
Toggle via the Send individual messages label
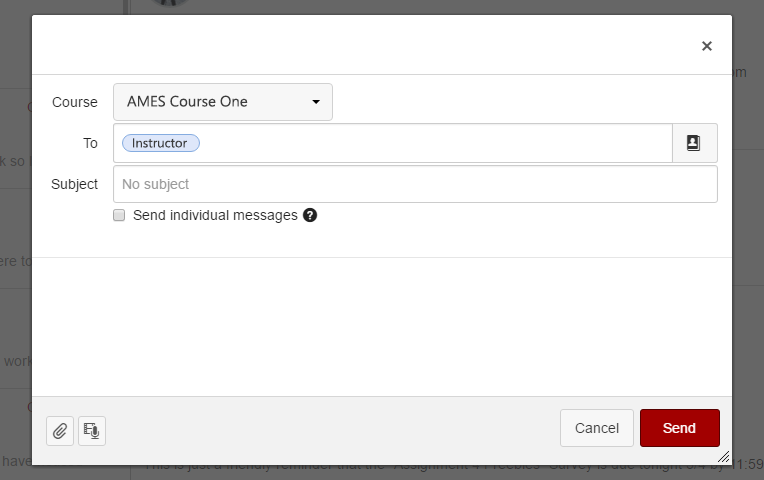pos(215,215)
